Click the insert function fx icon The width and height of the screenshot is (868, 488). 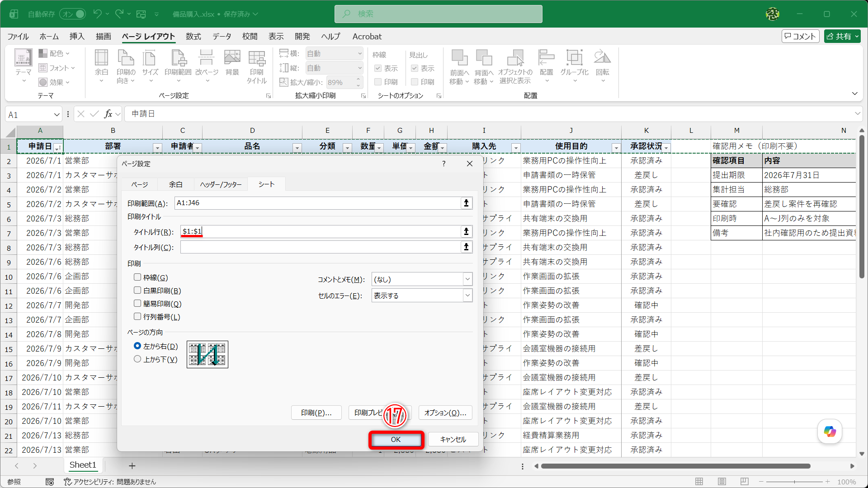[x=108, y=114]
